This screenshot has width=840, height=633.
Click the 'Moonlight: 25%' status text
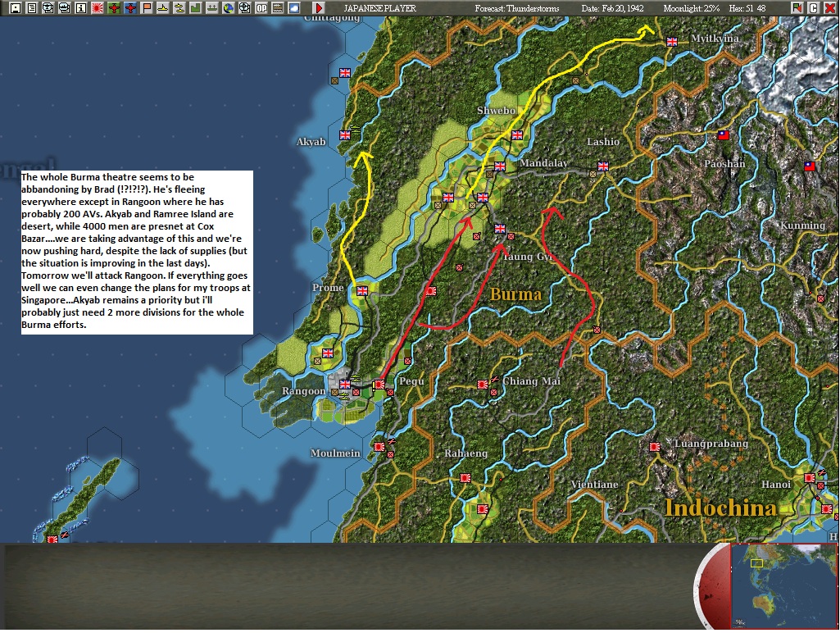(x=691, y=8)
